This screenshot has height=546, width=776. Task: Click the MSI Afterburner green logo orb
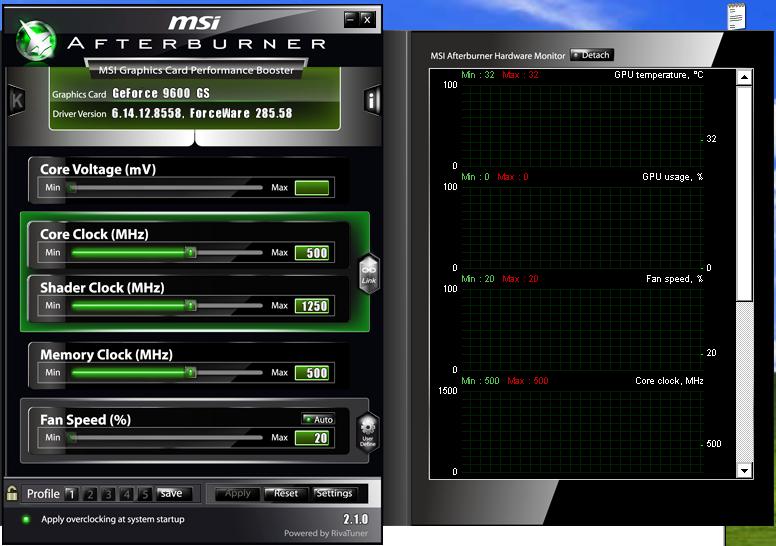pos(36,41)
